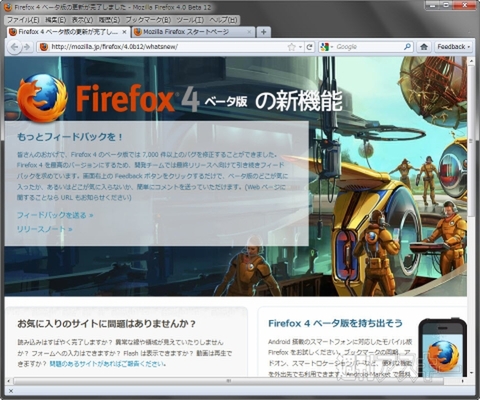Reload the page with the refresh icon
The image size is (480, 400).
click(309, 47)
